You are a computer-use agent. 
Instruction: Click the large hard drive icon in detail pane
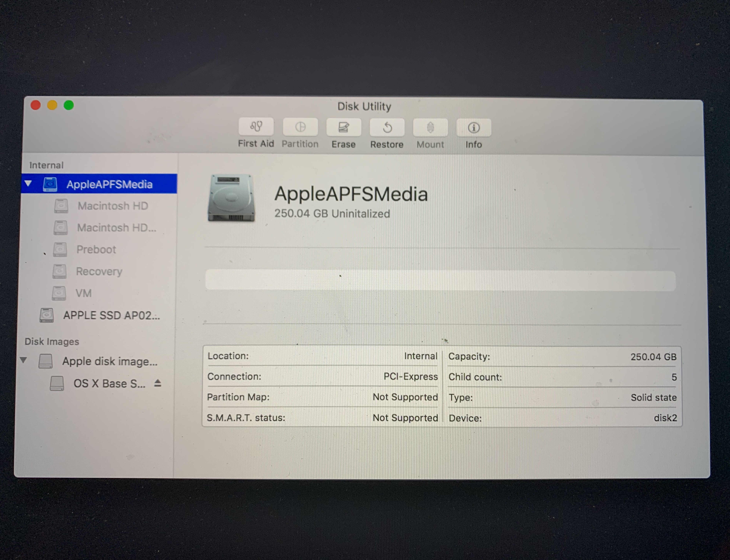231,198
